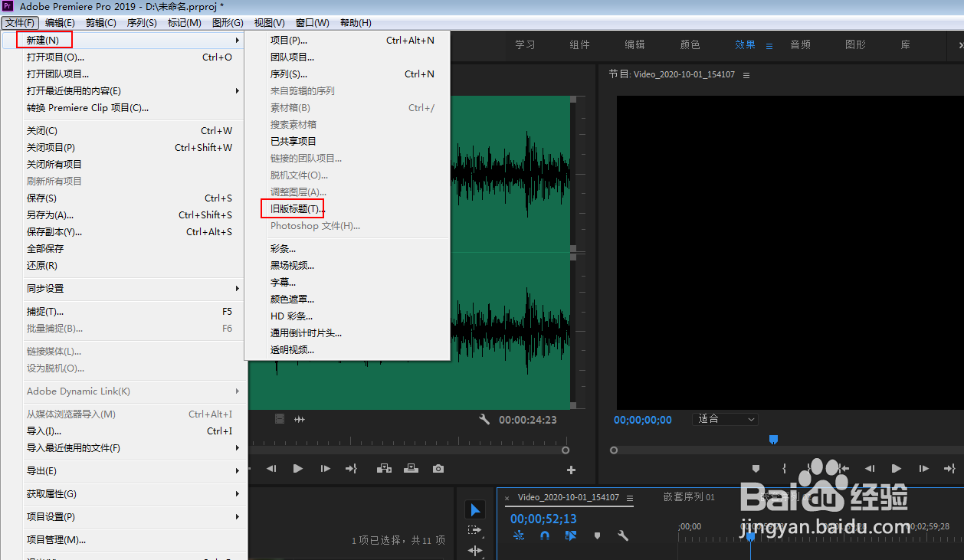Play the clip in source monitor
The width and height of the screenshot is (964, 560).
tap(298, 469)
